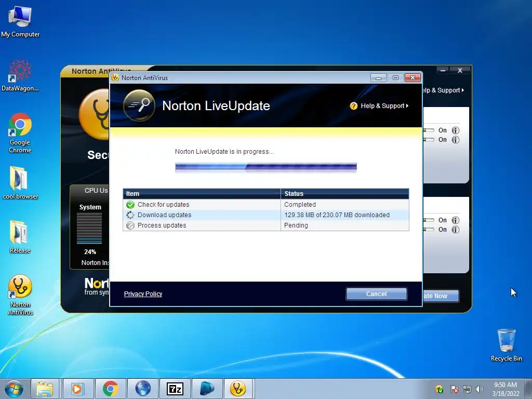Viewport: 532px width, 399px height.
Task: Click info icon for first upper panel setting
Action: pyautogui.click(x=455, y=130)
